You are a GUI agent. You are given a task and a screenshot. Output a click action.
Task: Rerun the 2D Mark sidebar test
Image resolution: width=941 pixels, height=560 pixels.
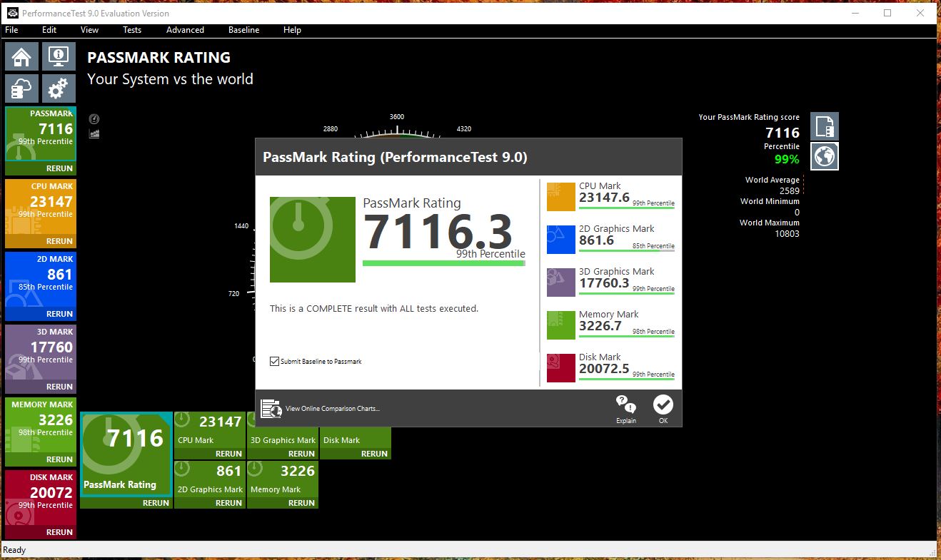(x=59, y=314)
